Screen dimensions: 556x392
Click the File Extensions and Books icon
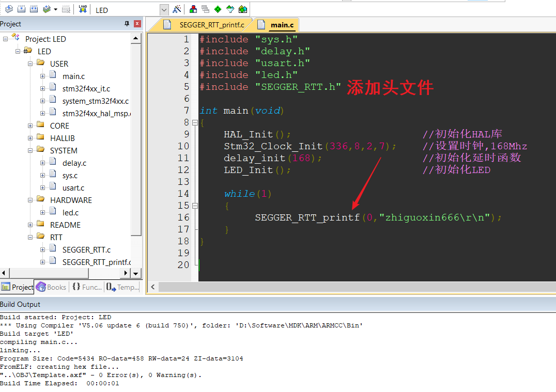193,9
